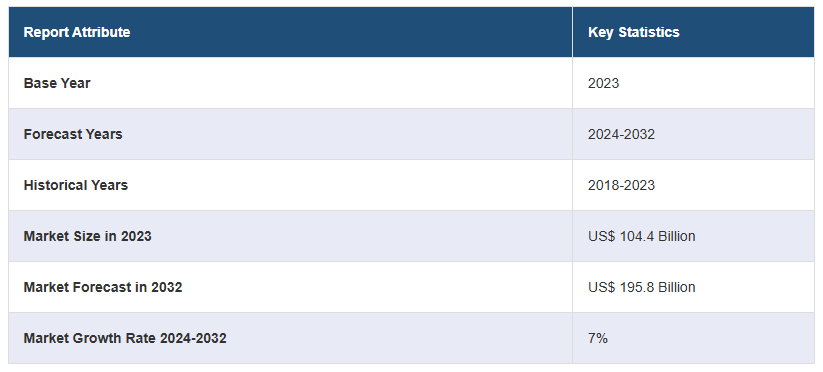Select the Base Year row label
This screenshot has width=823, height=372.
pyautogui.click(x=57, y=83)
